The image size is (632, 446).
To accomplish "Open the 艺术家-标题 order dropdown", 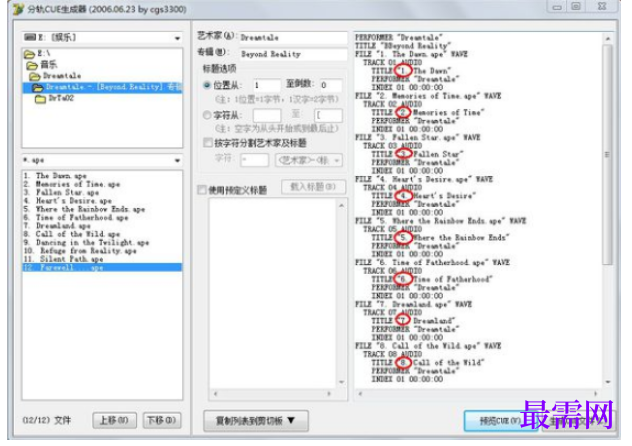I will pos(309,160).
